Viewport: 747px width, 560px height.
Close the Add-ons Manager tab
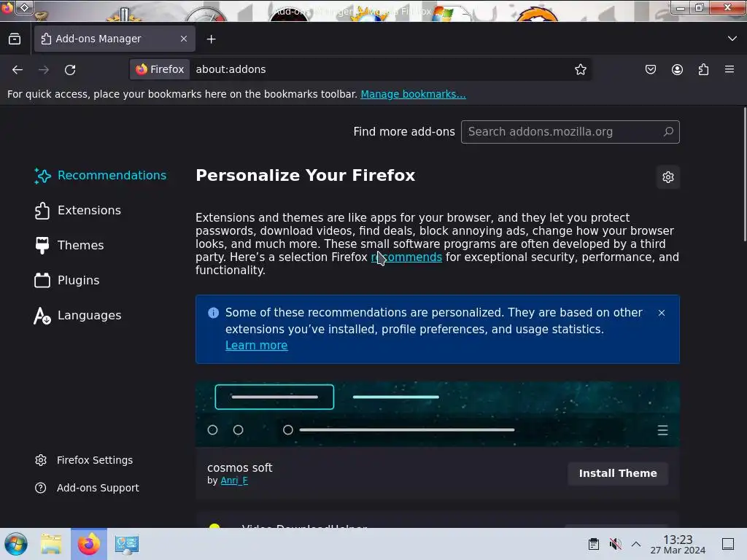click(x=184, y=39)
